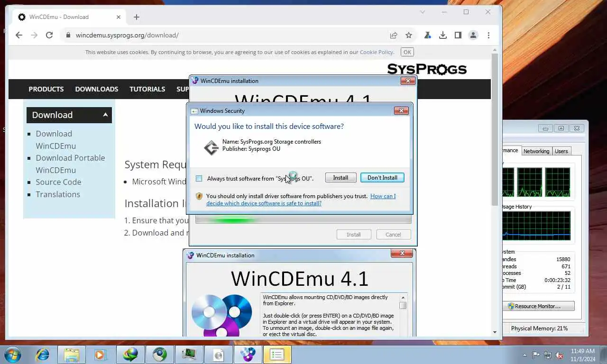Open a new Chrome tab with the plus icon
The height and width of the screenshot is (364, 607).
[x=137, y=17]
